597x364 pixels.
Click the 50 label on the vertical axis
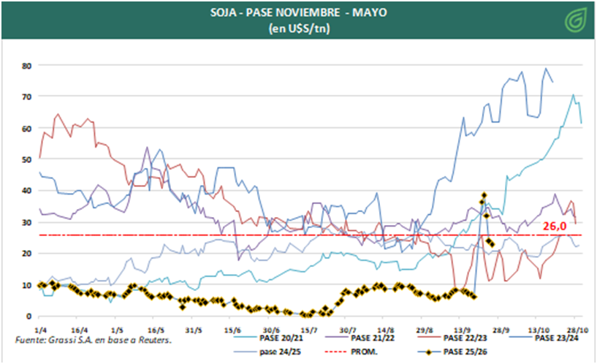tap(26, 159)
